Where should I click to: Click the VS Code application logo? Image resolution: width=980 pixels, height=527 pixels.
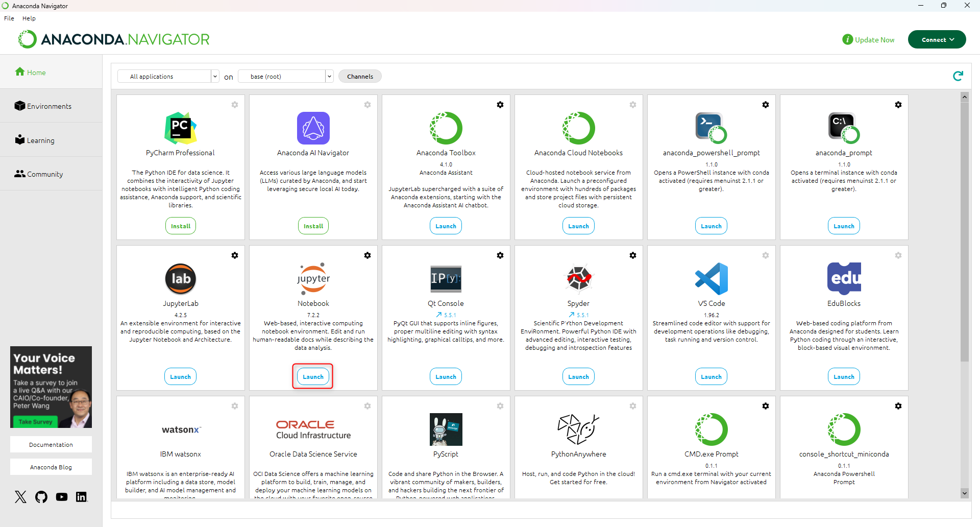pos(712,279)
